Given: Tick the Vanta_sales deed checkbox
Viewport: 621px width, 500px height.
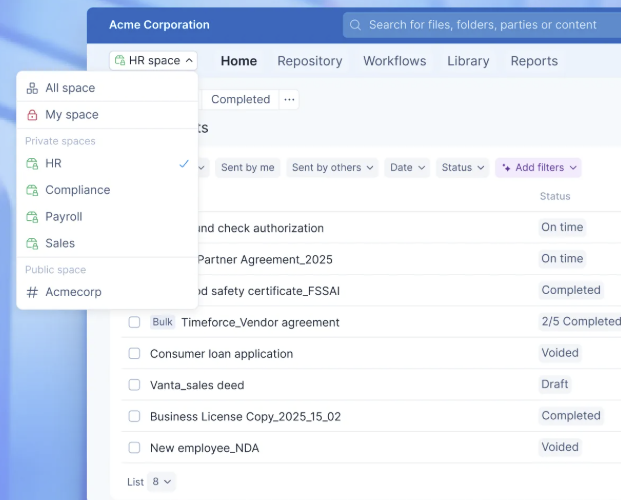Looking at the screenshot, I should [x=134, y=385].
